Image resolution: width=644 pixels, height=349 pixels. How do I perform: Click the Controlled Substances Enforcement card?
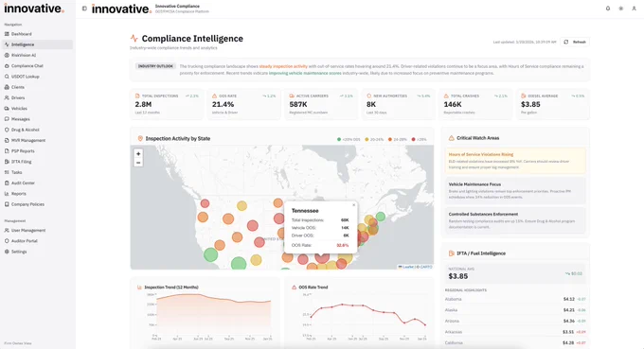click(515, 220)
